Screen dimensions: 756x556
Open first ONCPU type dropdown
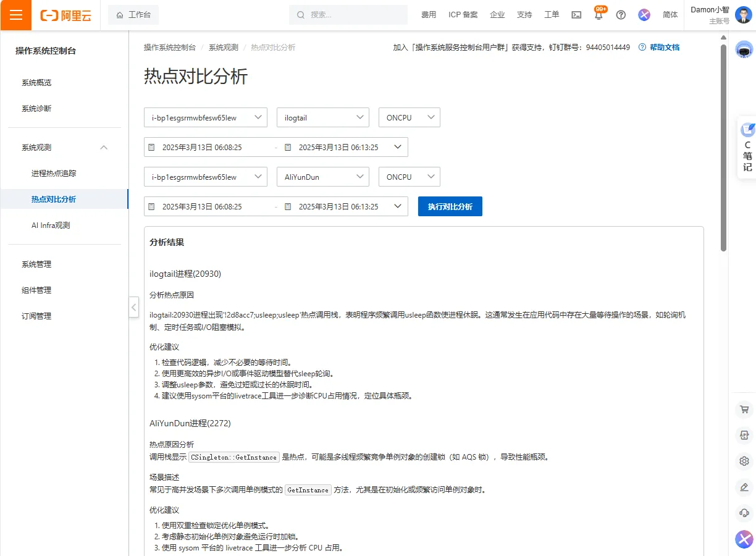[409, 117]
